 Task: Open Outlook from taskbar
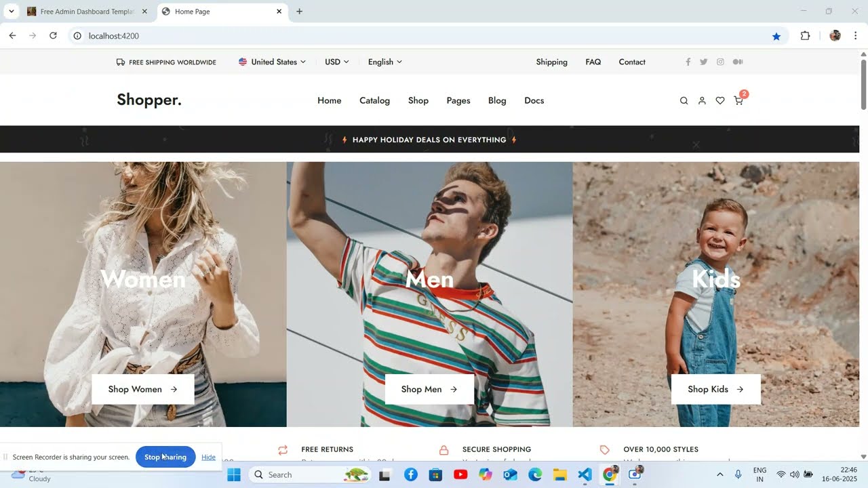pyautogui.click(x=510, y=474)
